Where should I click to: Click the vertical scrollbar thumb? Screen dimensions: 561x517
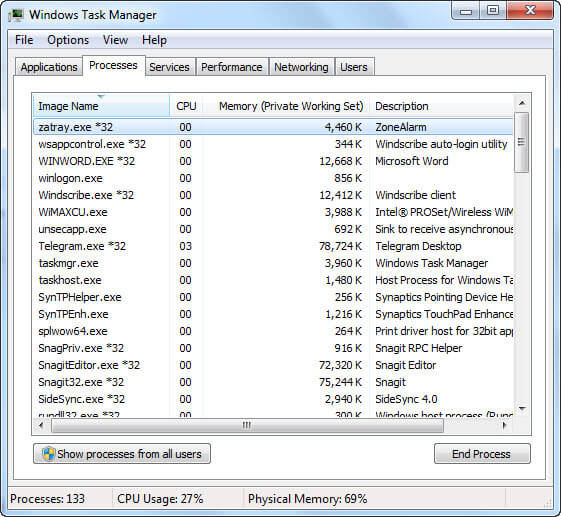522,142
